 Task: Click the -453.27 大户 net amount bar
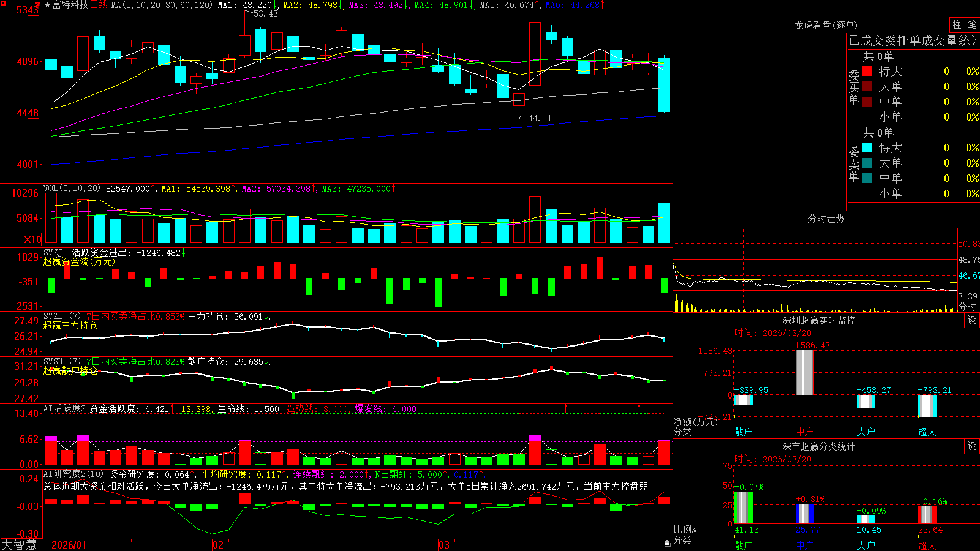tap(865, 402)
